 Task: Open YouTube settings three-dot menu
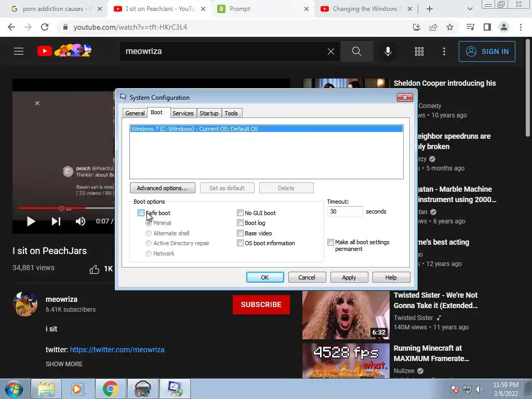tap(444, 51)
